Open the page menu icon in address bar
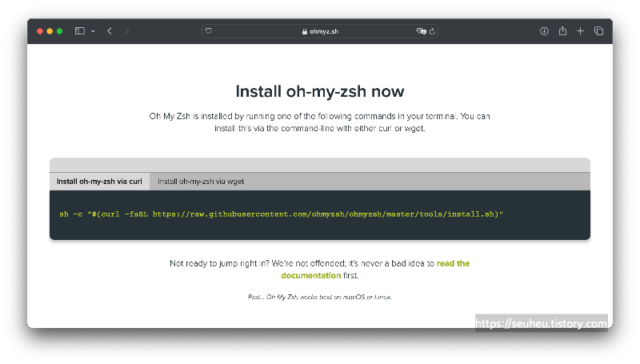Viewport: 640px width, 364px height. pyautogui.click(x=209, y=30)
